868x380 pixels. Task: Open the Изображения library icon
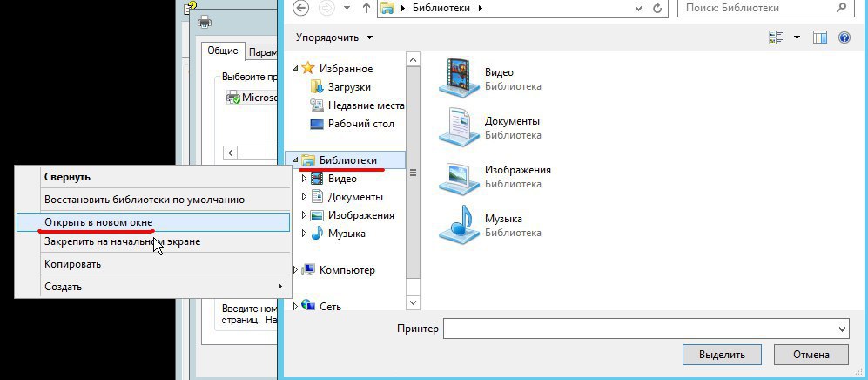458,176
